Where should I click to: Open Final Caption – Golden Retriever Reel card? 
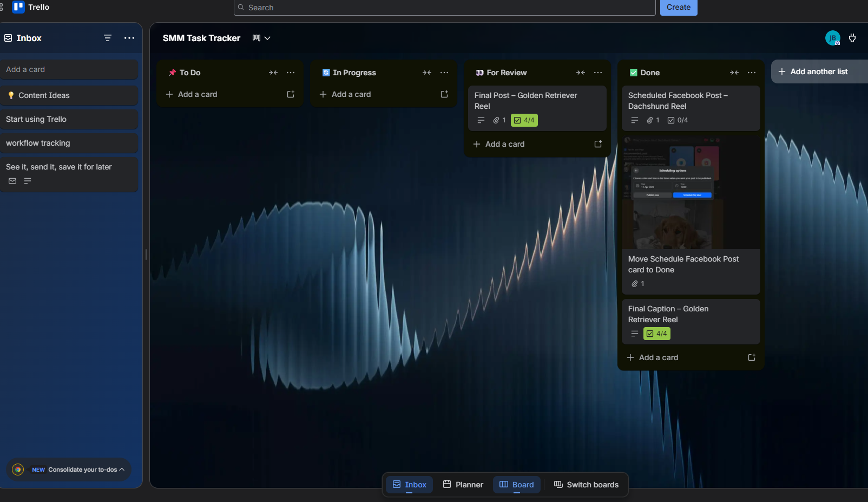pos(691,322)
